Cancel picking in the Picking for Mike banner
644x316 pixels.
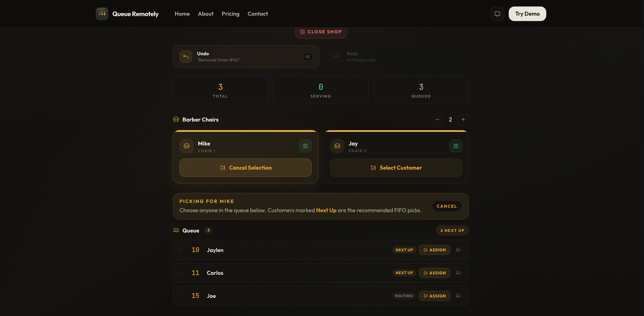(447, 206)
